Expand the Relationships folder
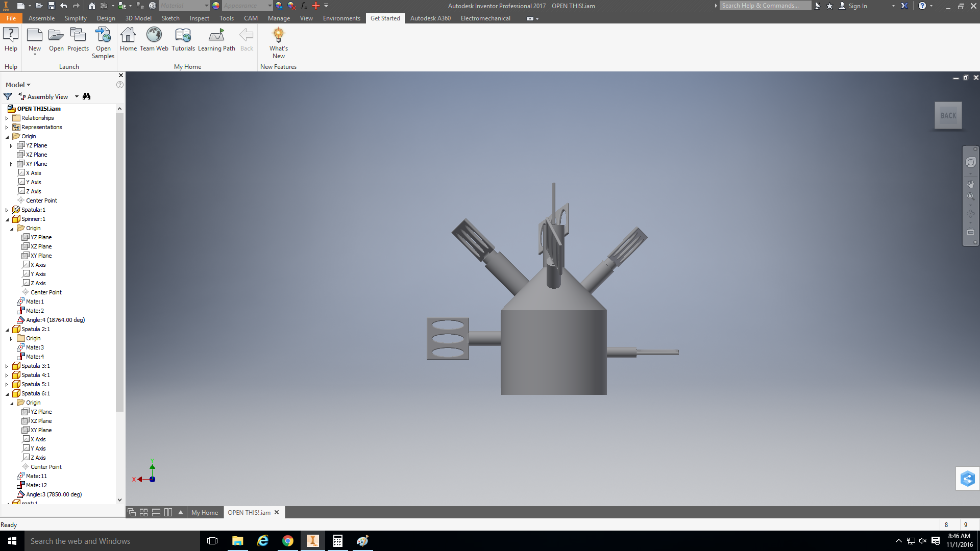Screen dimensions: 980x551 point(7,118)
